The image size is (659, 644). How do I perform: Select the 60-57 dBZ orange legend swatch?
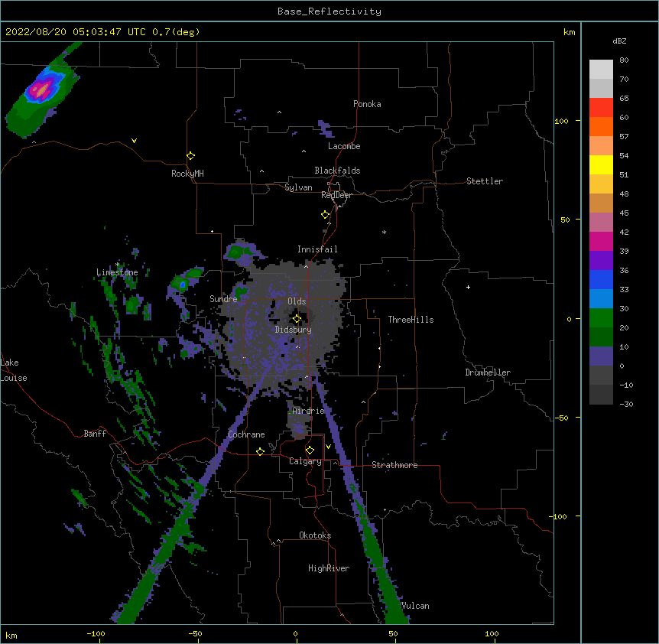pos(601,127)
